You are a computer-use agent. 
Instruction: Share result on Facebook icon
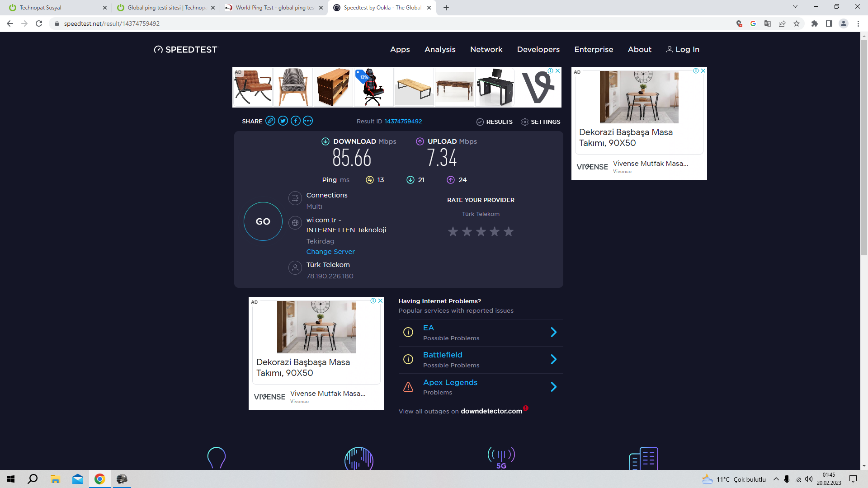(296, 121)
